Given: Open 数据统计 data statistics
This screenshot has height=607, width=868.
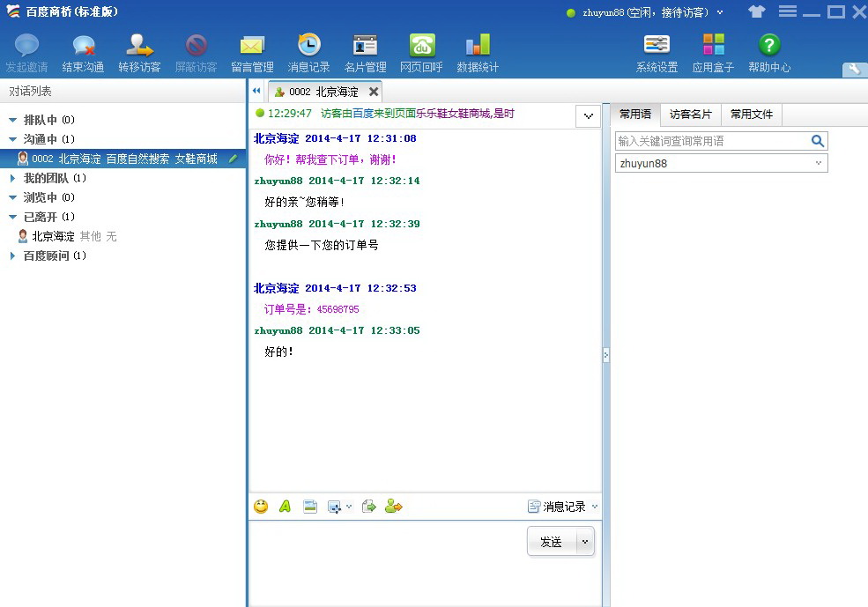Looking at the screenshot, I should click(x=478, y=51).
